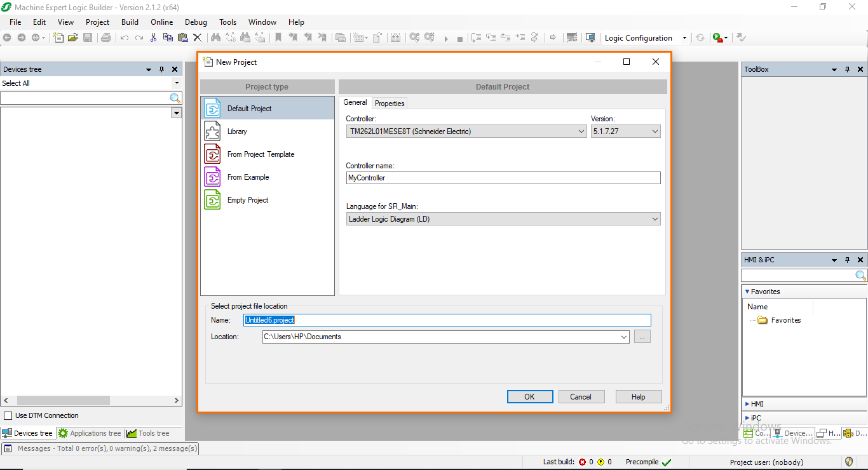Click the Redo arrow icon
868x470 pixels.
pyautogui.click(x=139, y=37)
